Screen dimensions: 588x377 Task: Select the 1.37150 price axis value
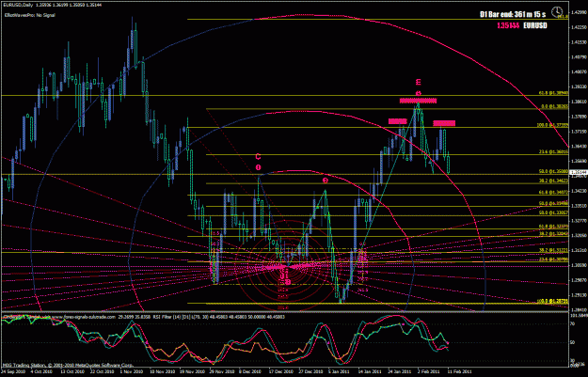click(579, 132)
